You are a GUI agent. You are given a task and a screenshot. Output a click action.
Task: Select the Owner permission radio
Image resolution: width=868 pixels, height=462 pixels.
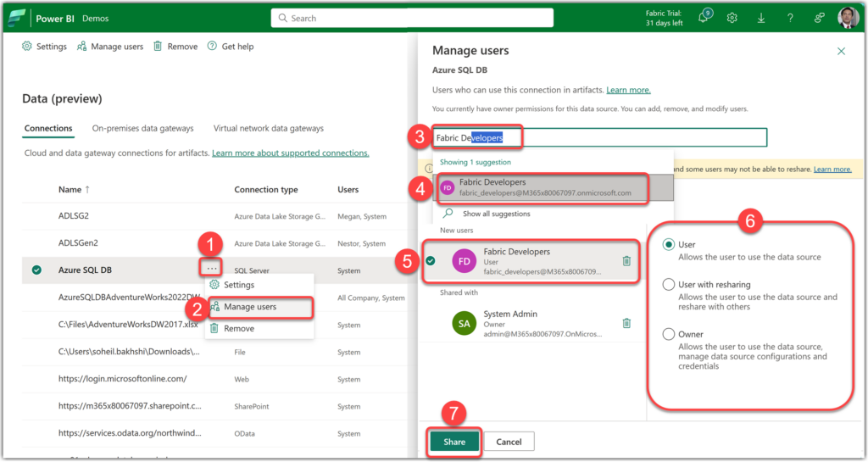coord(669,334)
